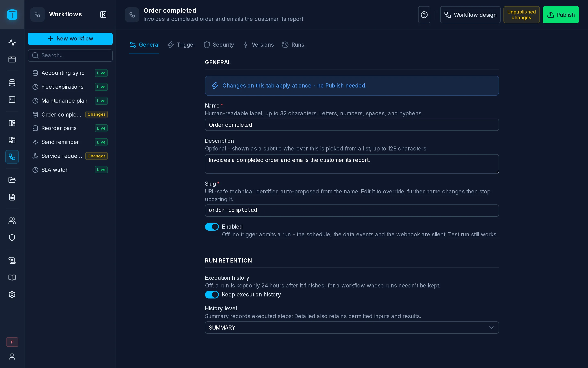Focus the workflow Search field

click(70, 55)
